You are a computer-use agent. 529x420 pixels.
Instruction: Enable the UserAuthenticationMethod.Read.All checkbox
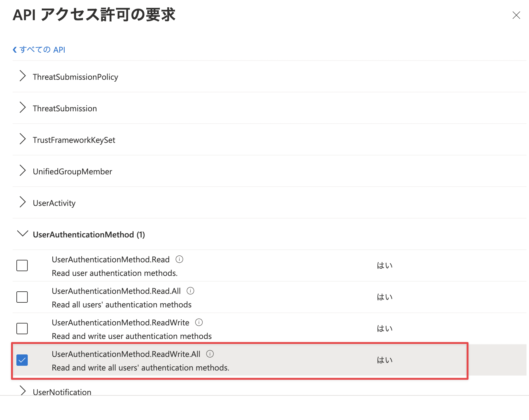pyautogui.click(x=22, y=297)
